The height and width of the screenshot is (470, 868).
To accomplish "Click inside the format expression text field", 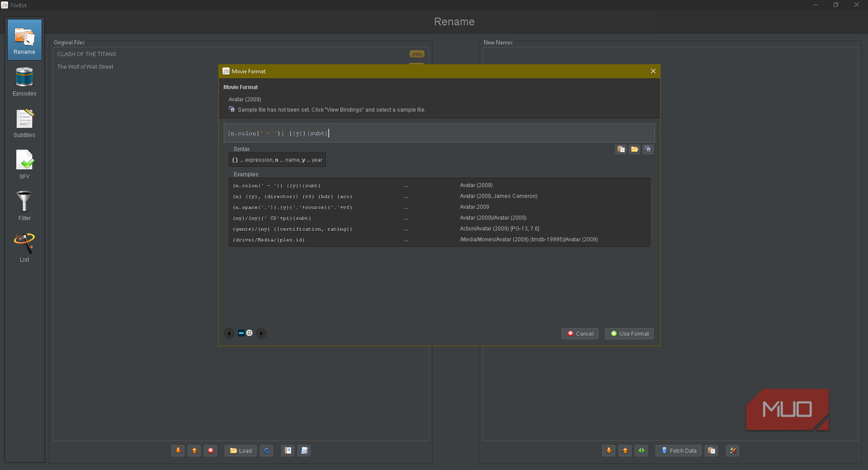I will [x=439, y=133].
